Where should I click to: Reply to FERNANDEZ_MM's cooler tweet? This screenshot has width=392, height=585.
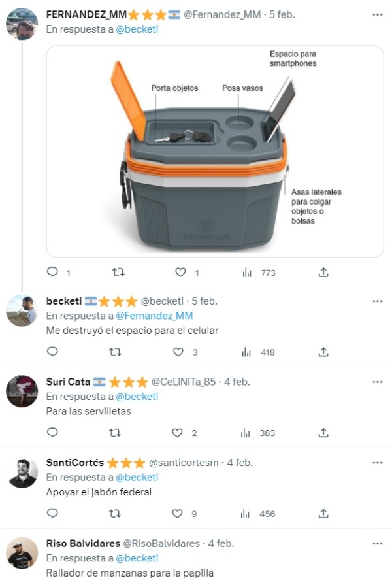[53, 272]
